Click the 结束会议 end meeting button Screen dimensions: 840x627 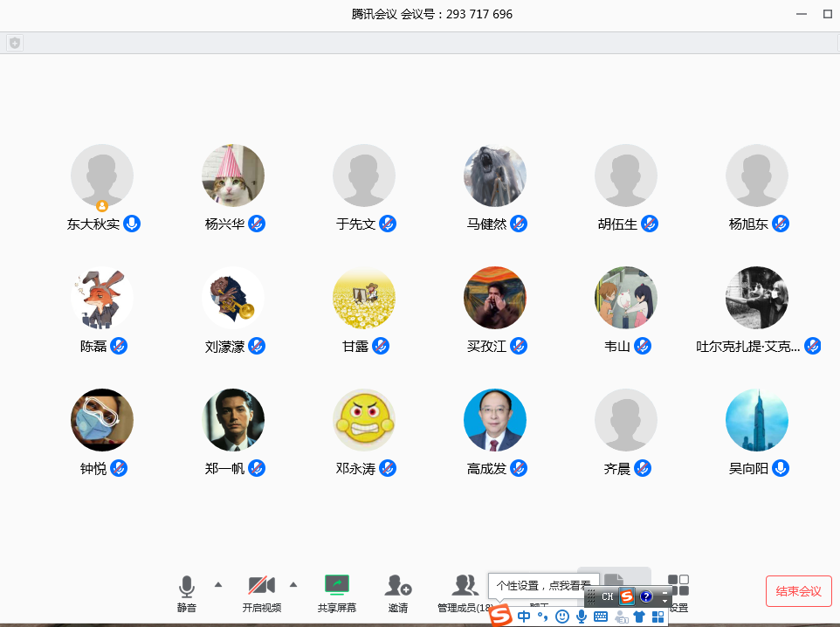(x=798, y=591)
